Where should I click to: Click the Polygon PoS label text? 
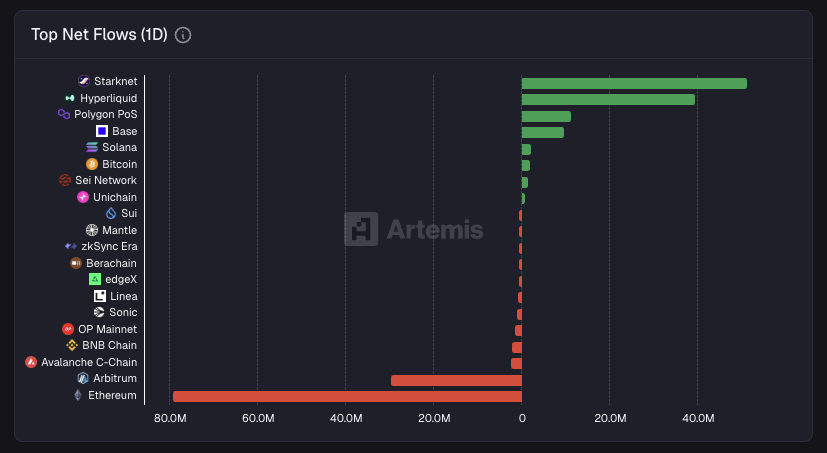pyautogui.click(x=105, y=114)
